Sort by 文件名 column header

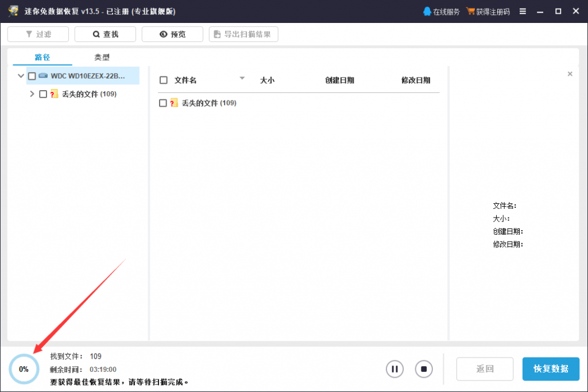[185, 80]
